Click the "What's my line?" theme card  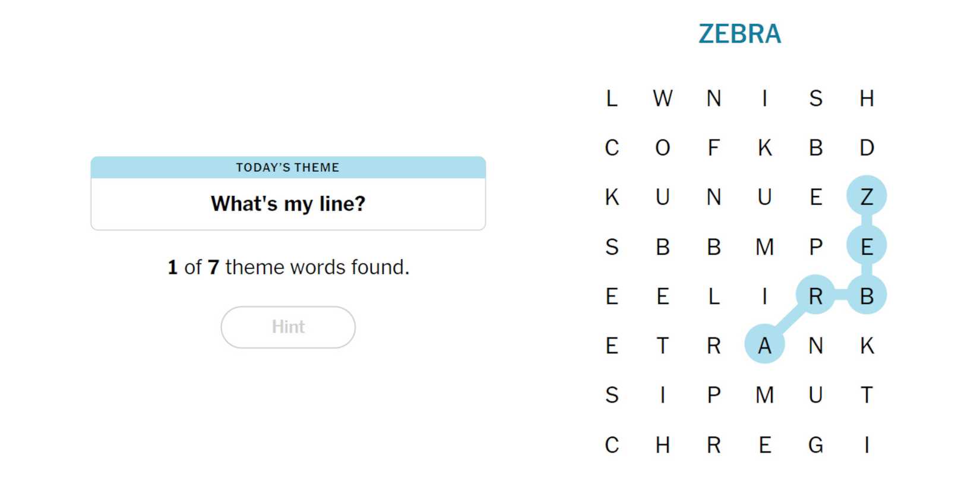(288, 194)
